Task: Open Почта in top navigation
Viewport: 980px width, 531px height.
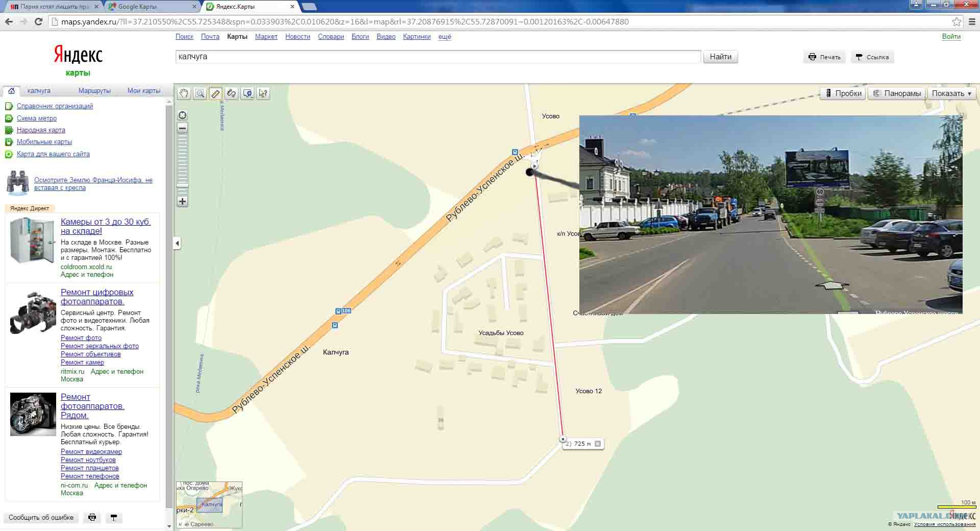Action: coord(210,37)
